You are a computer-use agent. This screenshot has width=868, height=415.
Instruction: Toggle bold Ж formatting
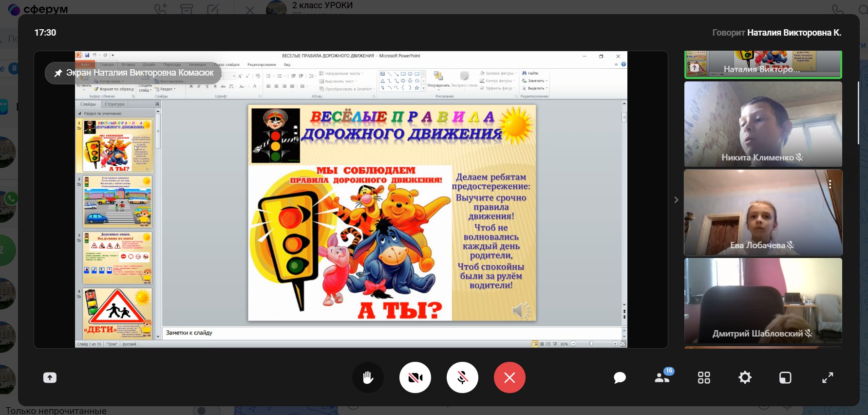pos(191,86)
